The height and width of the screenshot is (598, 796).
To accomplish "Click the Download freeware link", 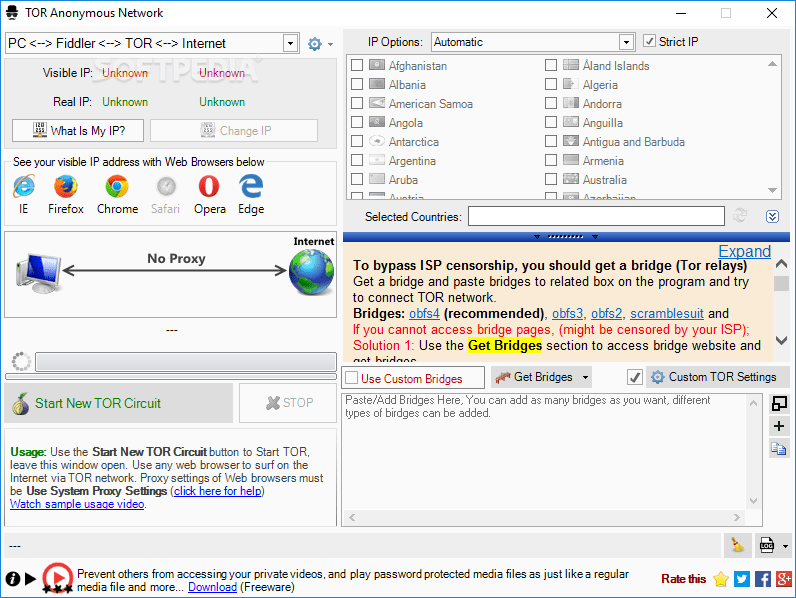I will (212, 587).
